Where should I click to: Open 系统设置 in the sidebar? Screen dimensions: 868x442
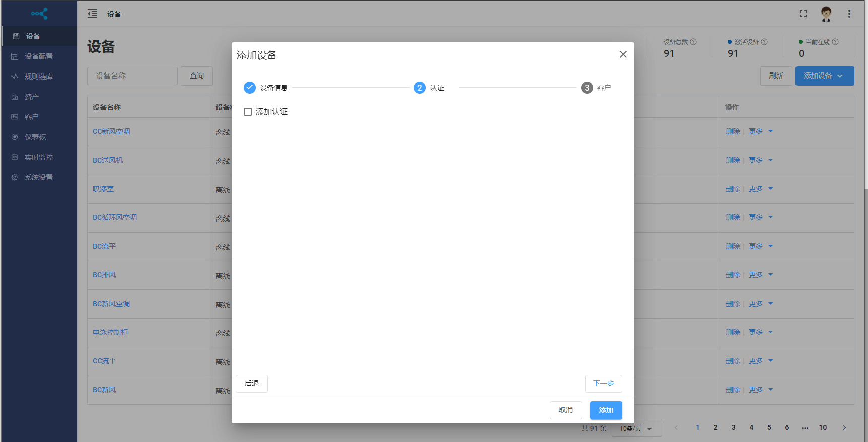coord(39,177)
